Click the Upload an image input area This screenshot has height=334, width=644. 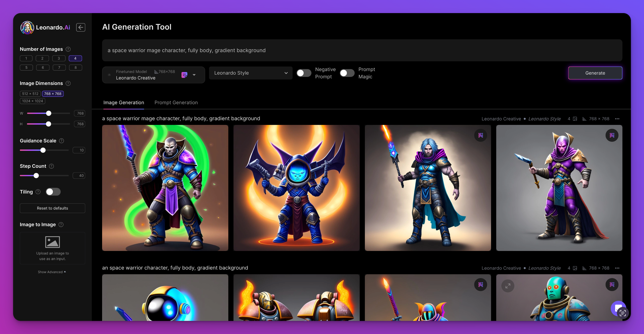52,248
